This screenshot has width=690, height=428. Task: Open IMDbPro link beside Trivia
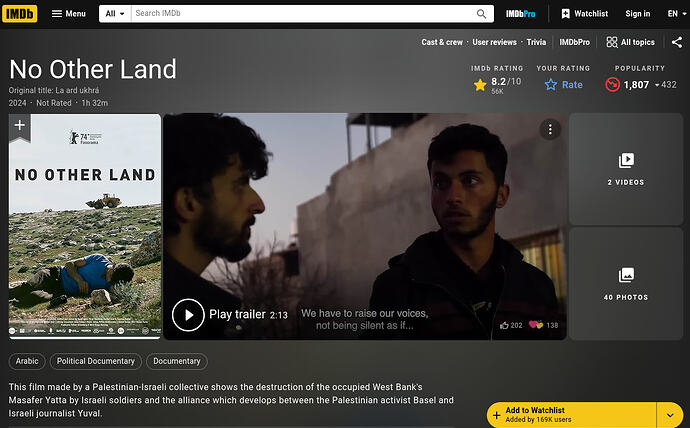click(574, 42)
